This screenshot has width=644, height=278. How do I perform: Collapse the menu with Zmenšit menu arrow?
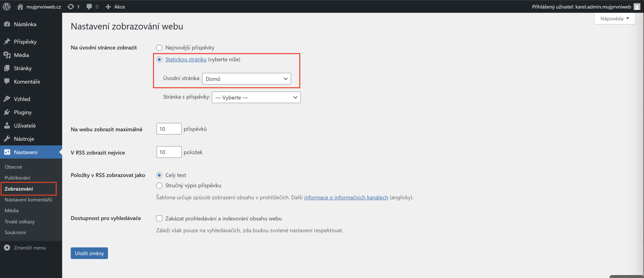[7, 248]
